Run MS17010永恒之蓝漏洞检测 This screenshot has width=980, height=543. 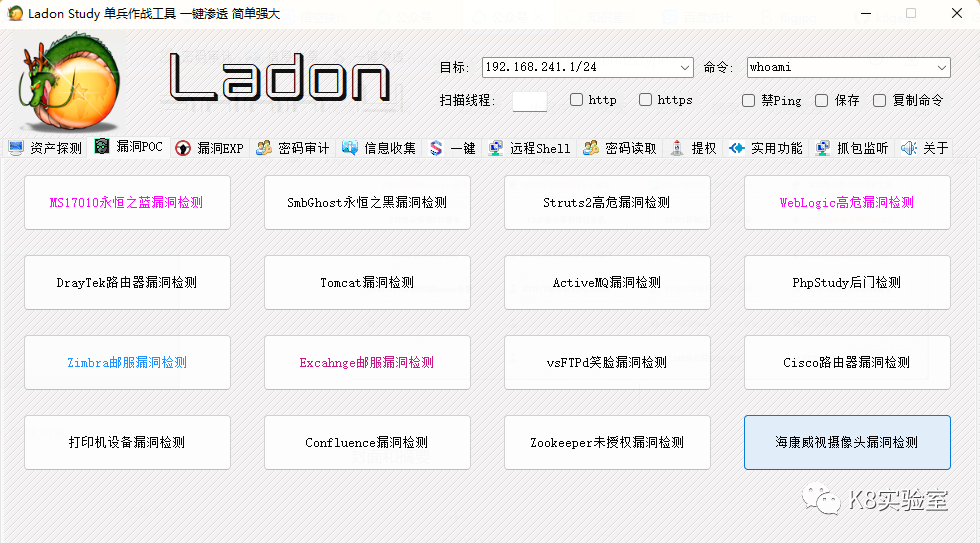click(x=128, y=202)
